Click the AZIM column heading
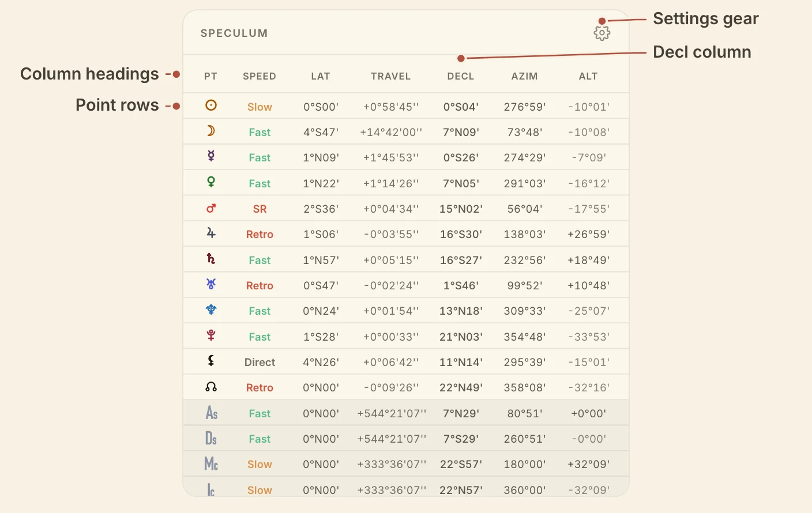Viewport: 812px width, 513px height. click(x=525, y=76)
